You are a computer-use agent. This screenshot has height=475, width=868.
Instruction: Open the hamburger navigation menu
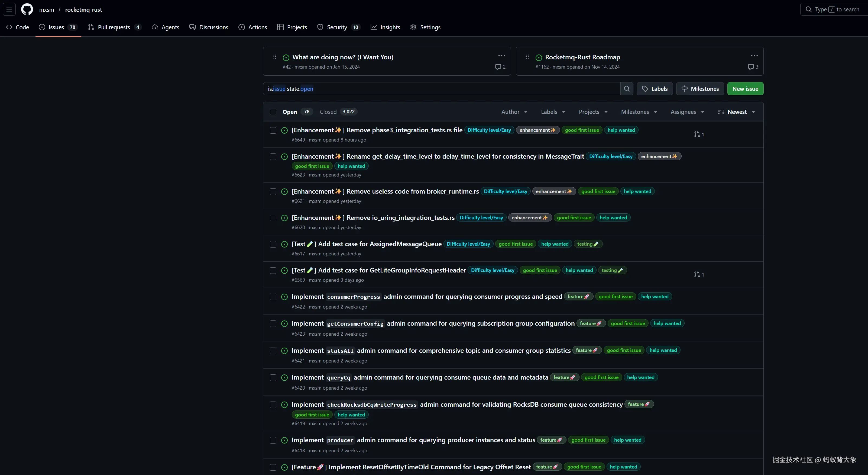click(x=9, y=9)
